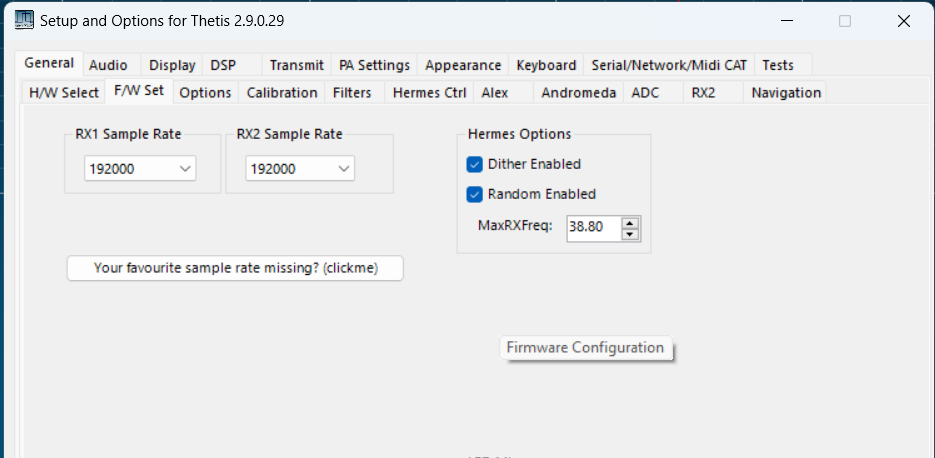Select the Hermes Ctrl sub-tab
The width and height of the screenshot is (935, 458).
tap(429, 92)
